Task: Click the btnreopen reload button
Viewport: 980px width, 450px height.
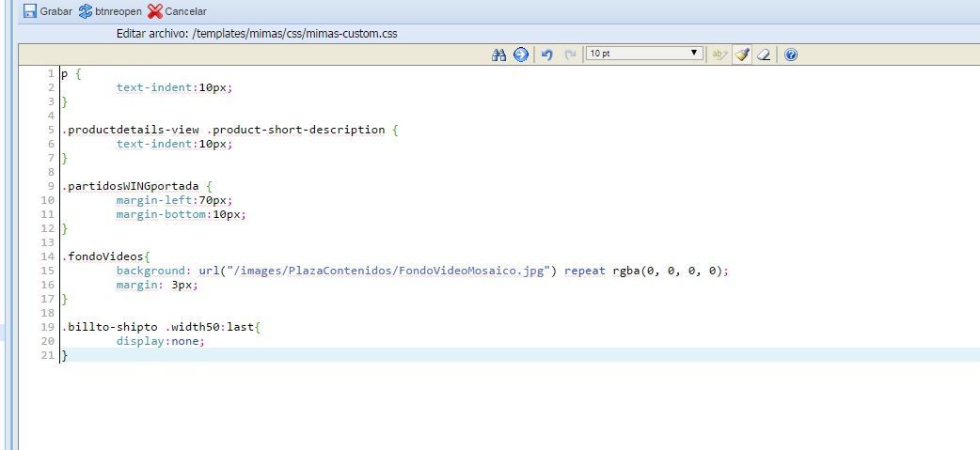Action: [110, 11]
